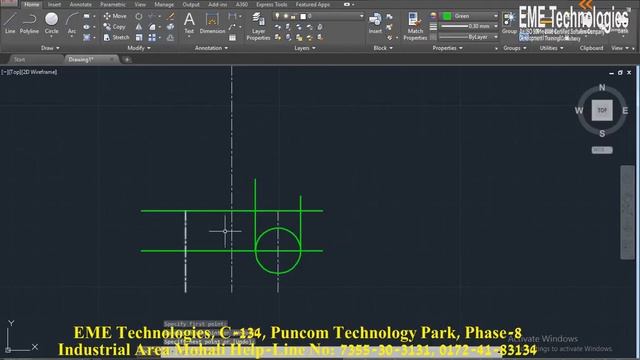Expand the Utilities panel
Screen dimensions: 640x360
(551, 48)
